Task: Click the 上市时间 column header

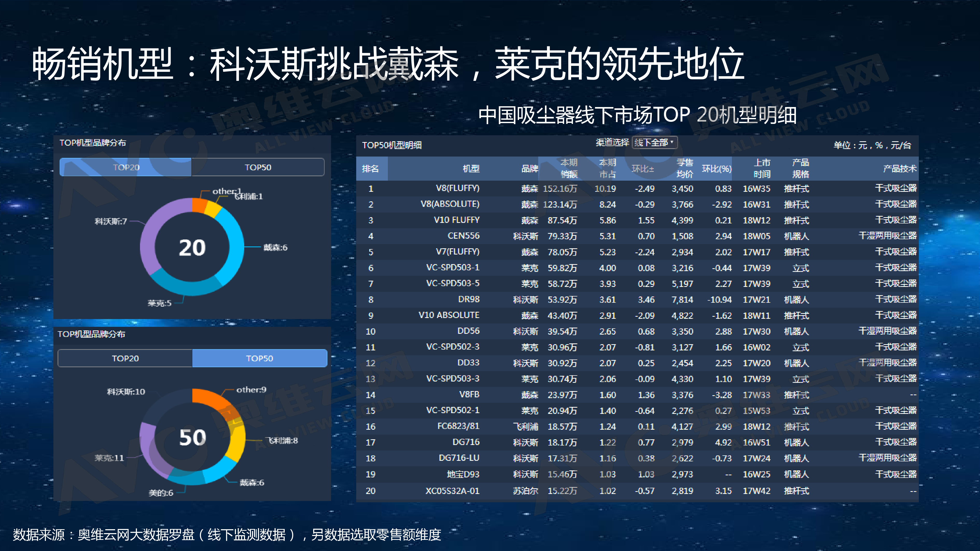Action: (x=762, y=168)
